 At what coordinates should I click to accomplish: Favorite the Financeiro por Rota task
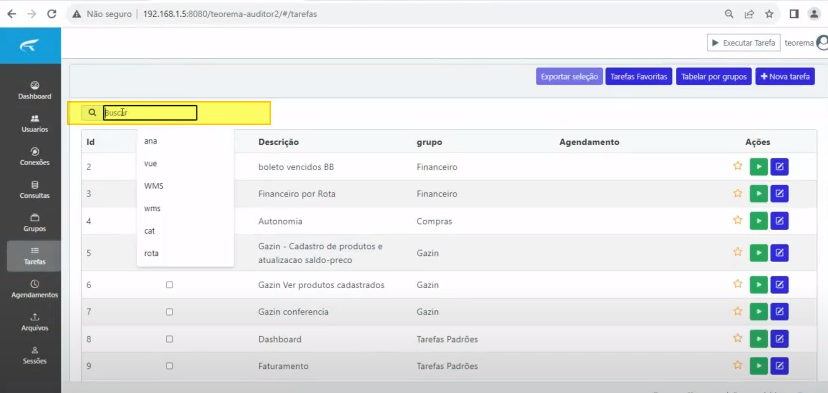738,193
